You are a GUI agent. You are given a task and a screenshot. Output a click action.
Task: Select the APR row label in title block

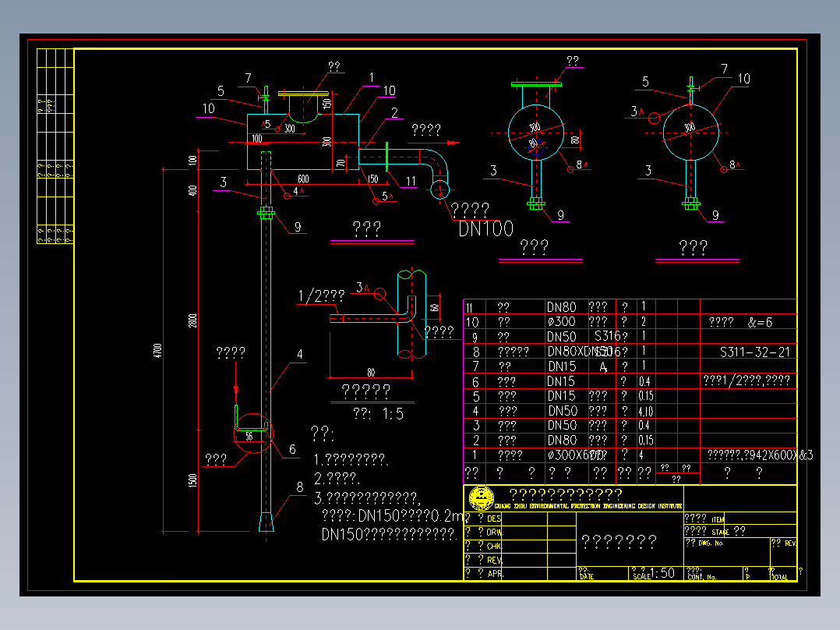tap(495, 574)
